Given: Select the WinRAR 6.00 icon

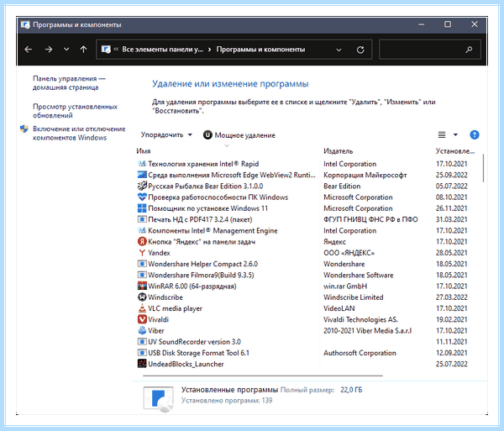Looking at the screenshot, I should 142,286.
